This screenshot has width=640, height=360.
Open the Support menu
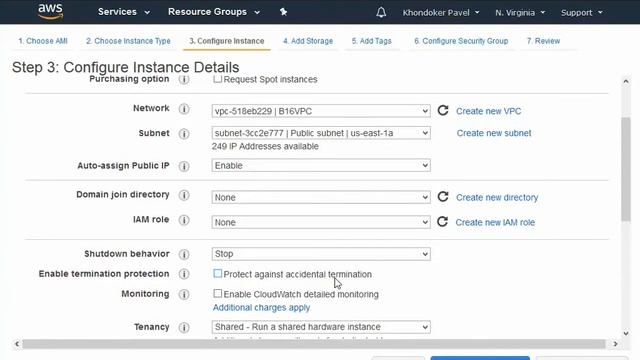[582, 13]
